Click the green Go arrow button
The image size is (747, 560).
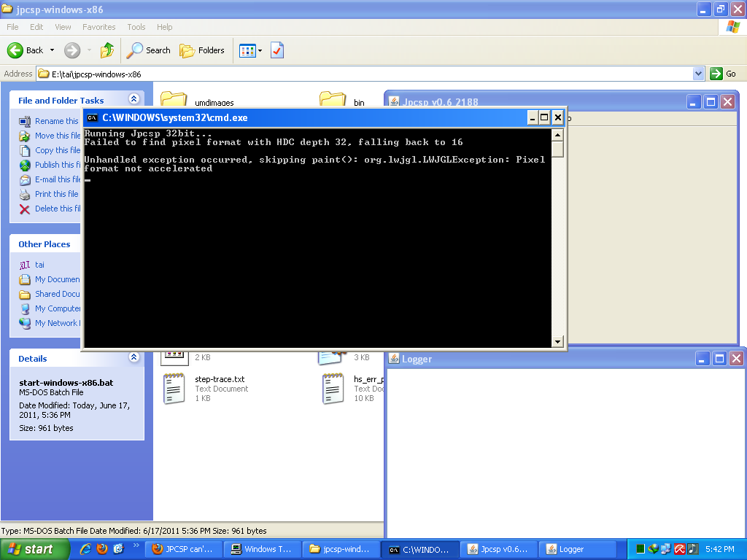tap(716, 74)
